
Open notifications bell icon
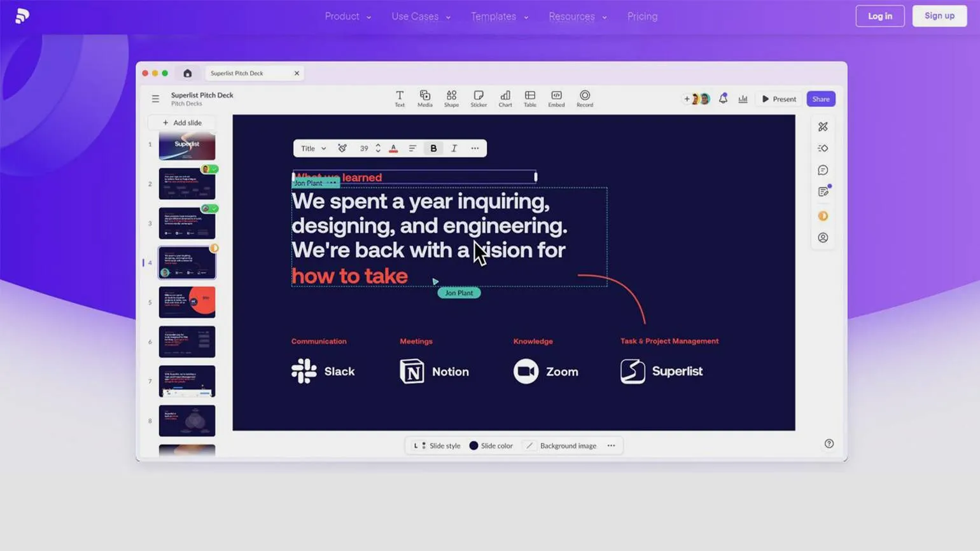[x=723, y=99]
